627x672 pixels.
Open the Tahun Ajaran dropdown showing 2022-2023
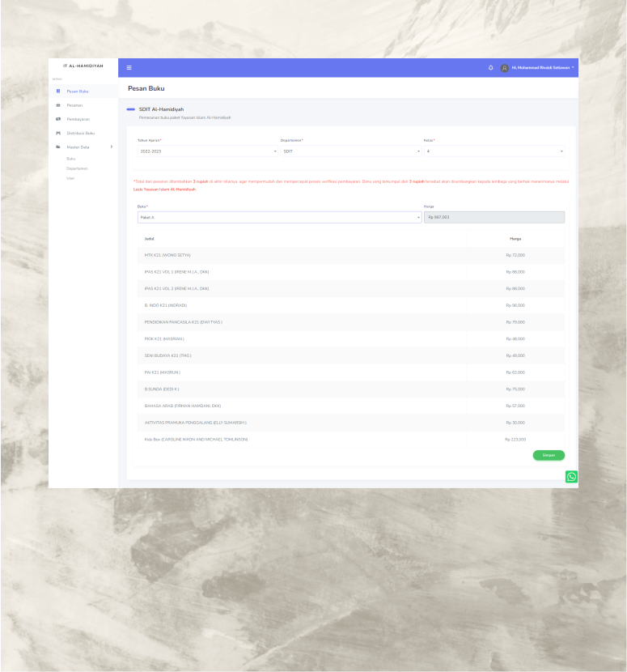[x=207, y=151]
